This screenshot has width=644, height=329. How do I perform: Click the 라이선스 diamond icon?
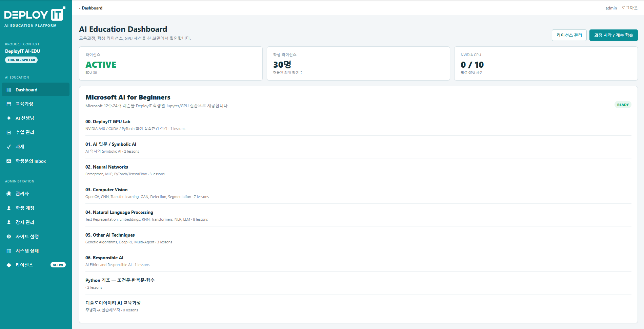point(9,265)
